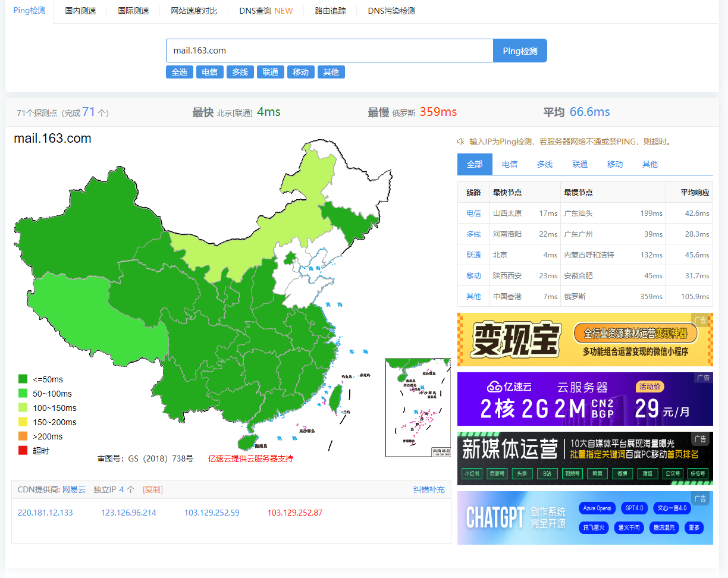Click 多线 link in the 线路 column

point(473,234)
